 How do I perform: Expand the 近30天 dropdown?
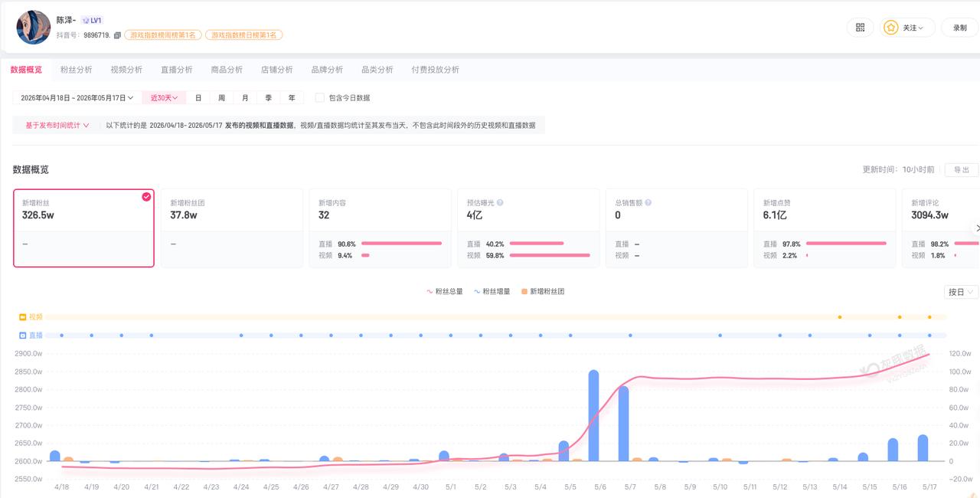(x=165, y=98)
